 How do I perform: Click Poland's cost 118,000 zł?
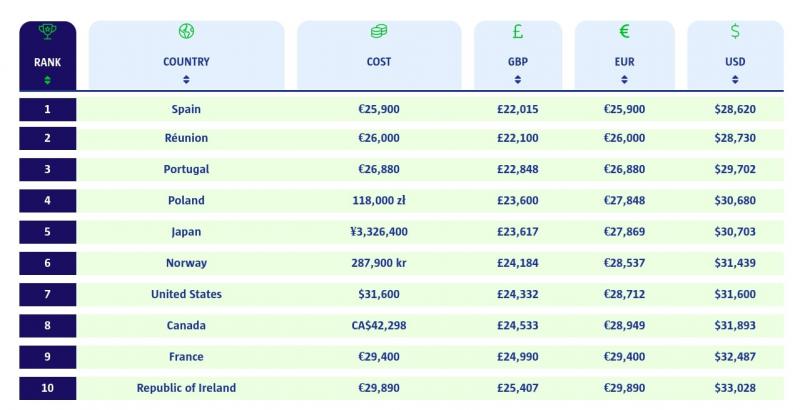(x=379, y=200)
